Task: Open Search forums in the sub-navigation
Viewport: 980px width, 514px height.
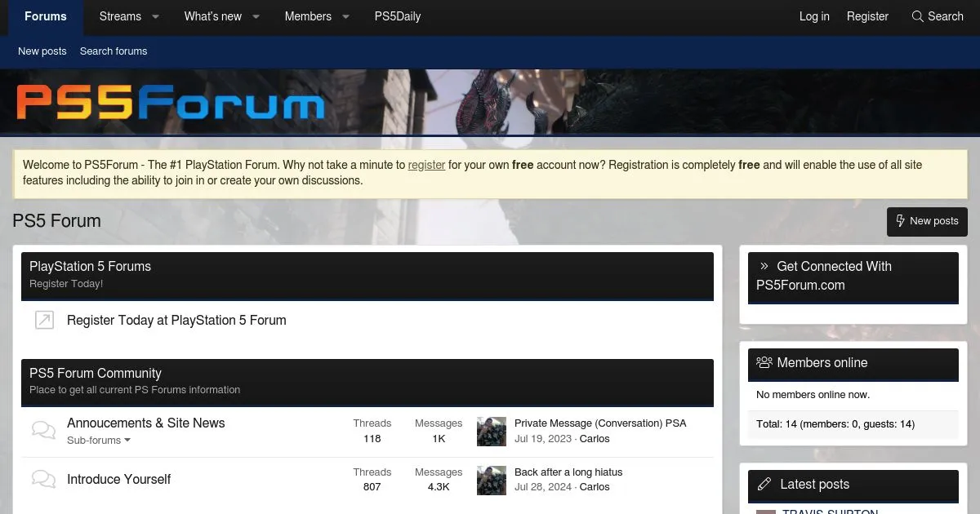Action: click(x=114, y=51)
